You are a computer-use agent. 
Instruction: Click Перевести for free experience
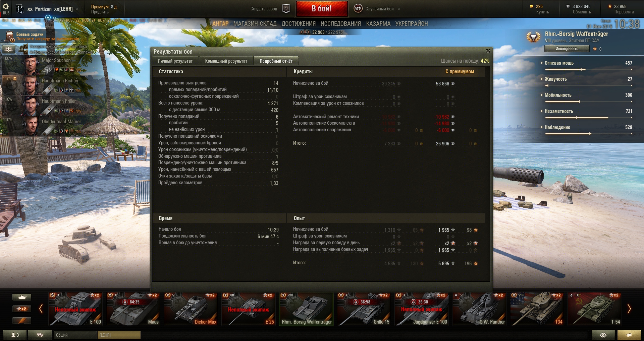[624, 12]
